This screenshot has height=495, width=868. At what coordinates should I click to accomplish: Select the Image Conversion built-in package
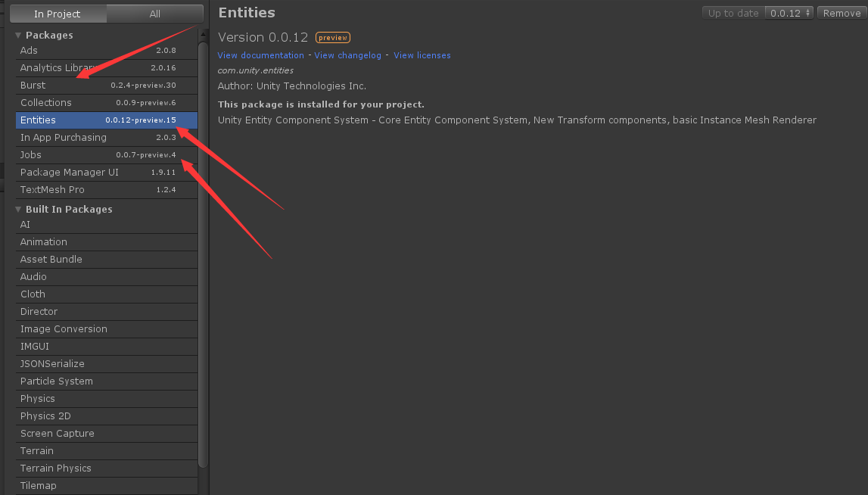[x=106, y=329]
